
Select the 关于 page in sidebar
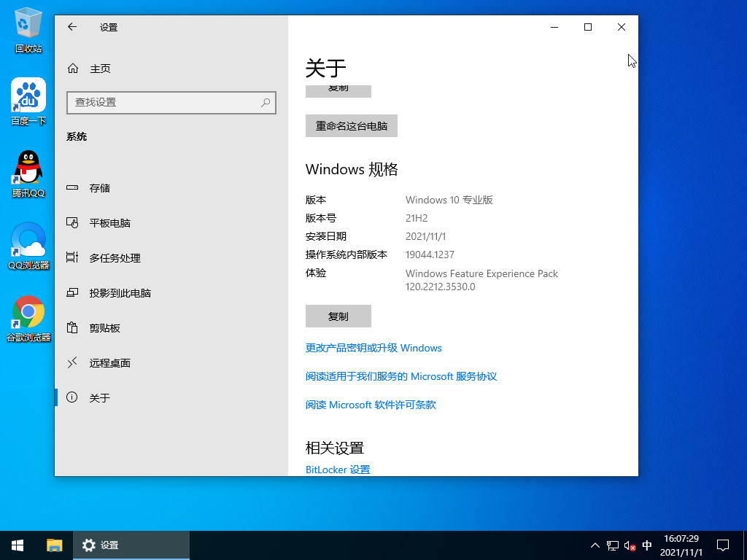[101, 397]
